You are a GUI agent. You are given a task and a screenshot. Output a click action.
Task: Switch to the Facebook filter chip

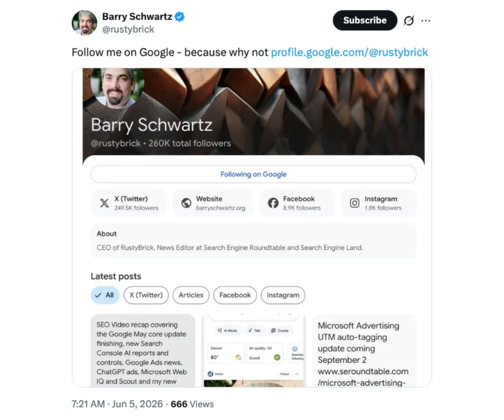pos(235,295)
